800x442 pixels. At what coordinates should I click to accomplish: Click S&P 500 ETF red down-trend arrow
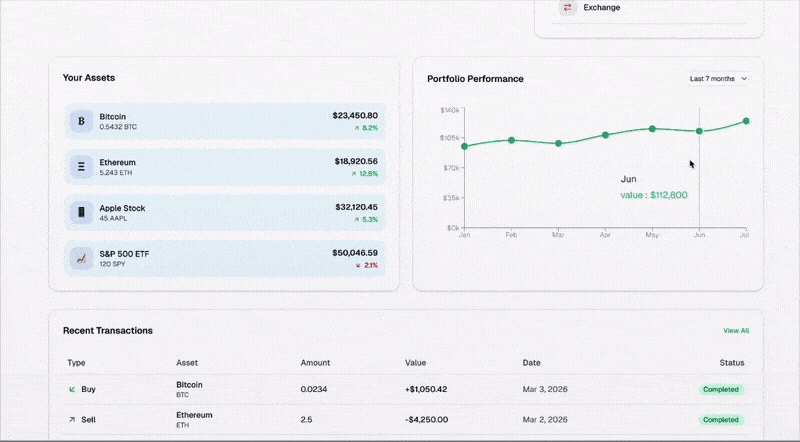click(x=358, y=265)
